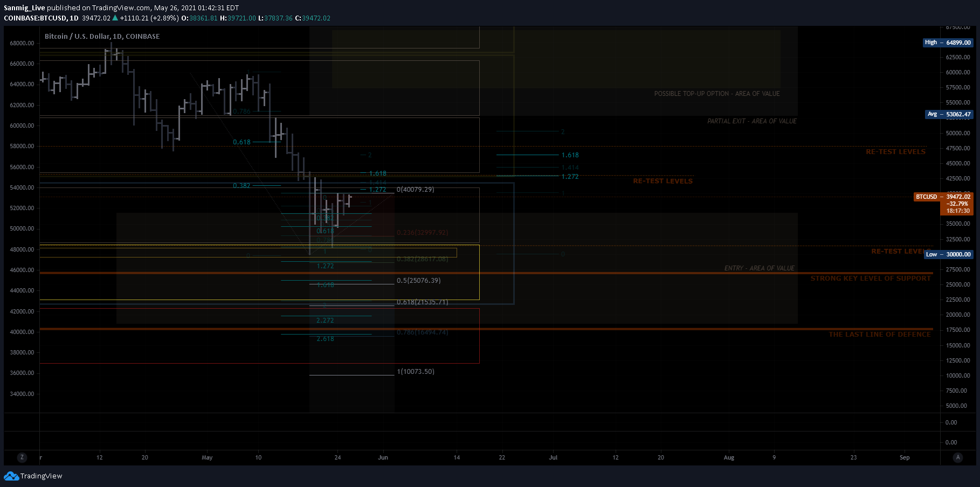Select the 0.382(28617.08) Fibonacci level label
The width and height of the screenshot is (980, 487).
click(x=422, y=259)
